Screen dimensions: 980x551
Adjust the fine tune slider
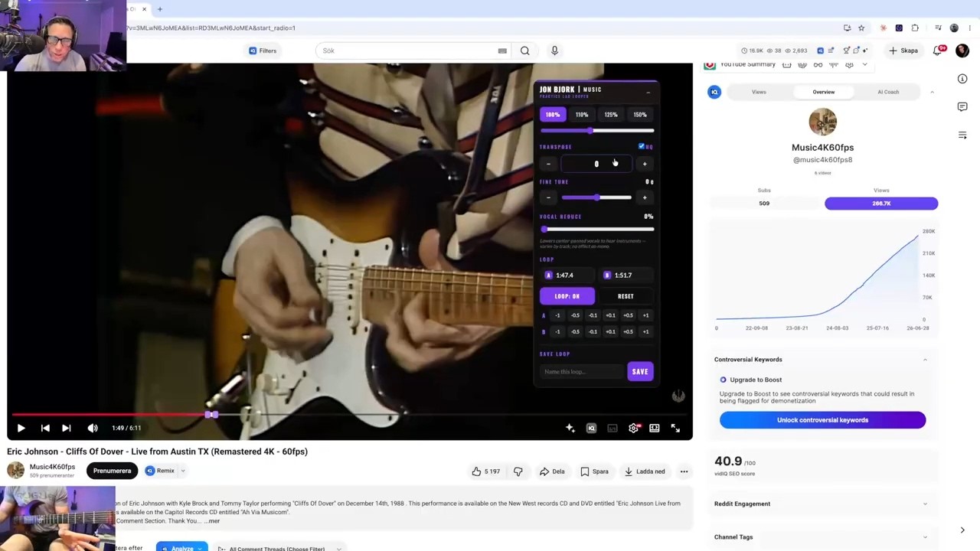pos(596,197)
